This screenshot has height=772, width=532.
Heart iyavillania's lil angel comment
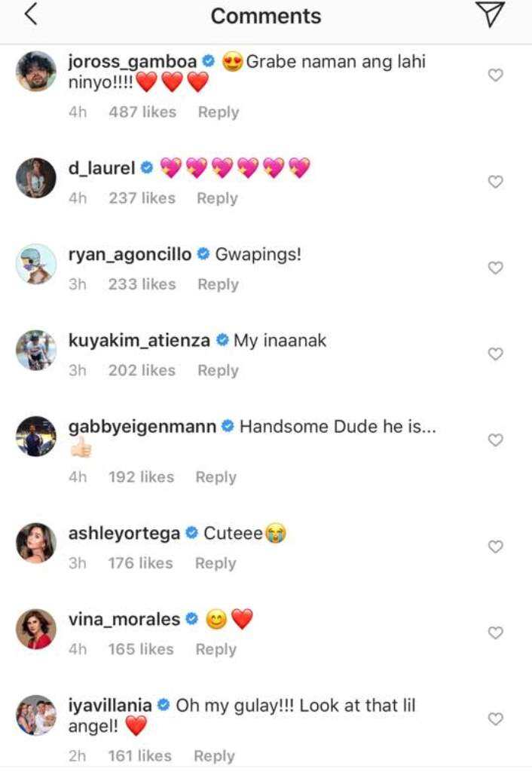click(496, 718)
